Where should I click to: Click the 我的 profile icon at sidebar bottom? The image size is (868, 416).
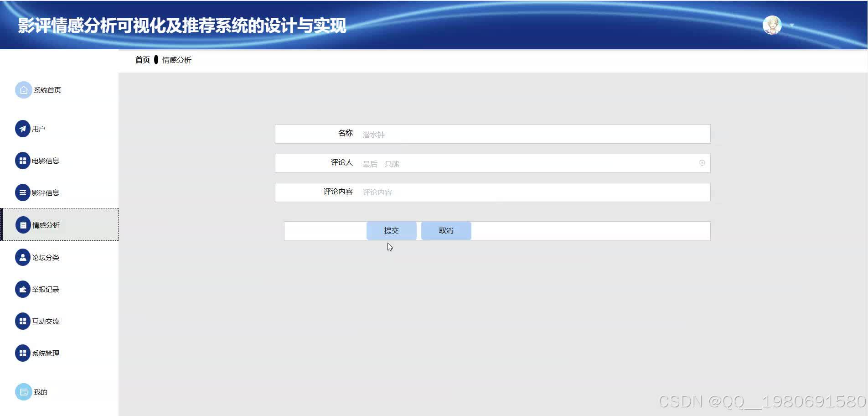(x=23, y=391)
